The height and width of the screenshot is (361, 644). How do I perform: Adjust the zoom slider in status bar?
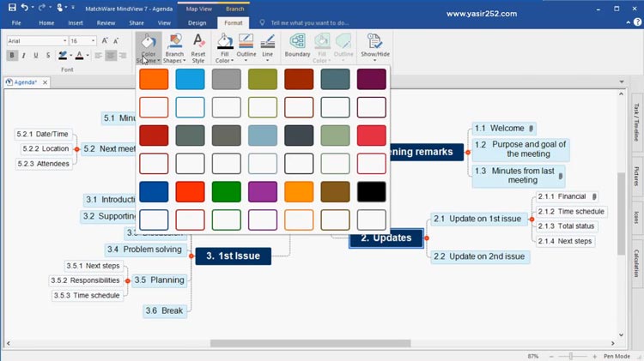pos(571,356)
